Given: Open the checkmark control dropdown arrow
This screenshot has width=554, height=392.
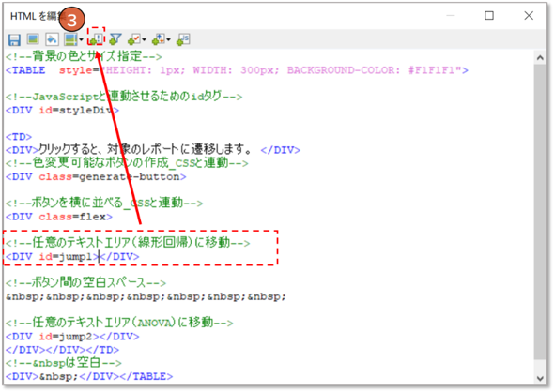Looking at the screenshot, I should click(x=144, y=39).
